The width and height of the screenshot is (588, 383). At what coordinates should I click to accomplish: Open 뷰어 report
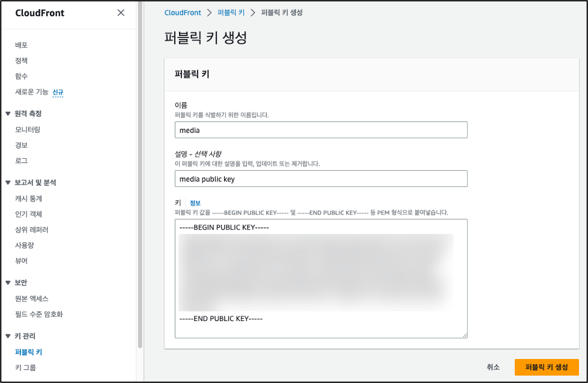tap(22, 261)
